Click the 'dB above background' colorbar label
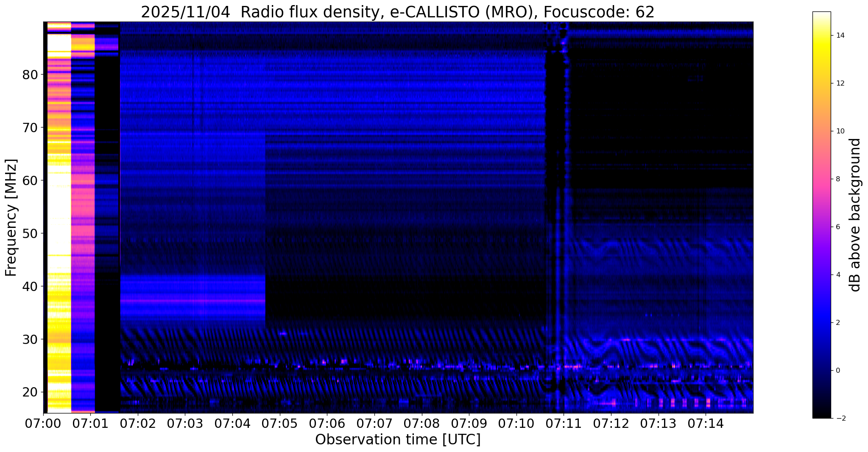 [x=855, y=215]
